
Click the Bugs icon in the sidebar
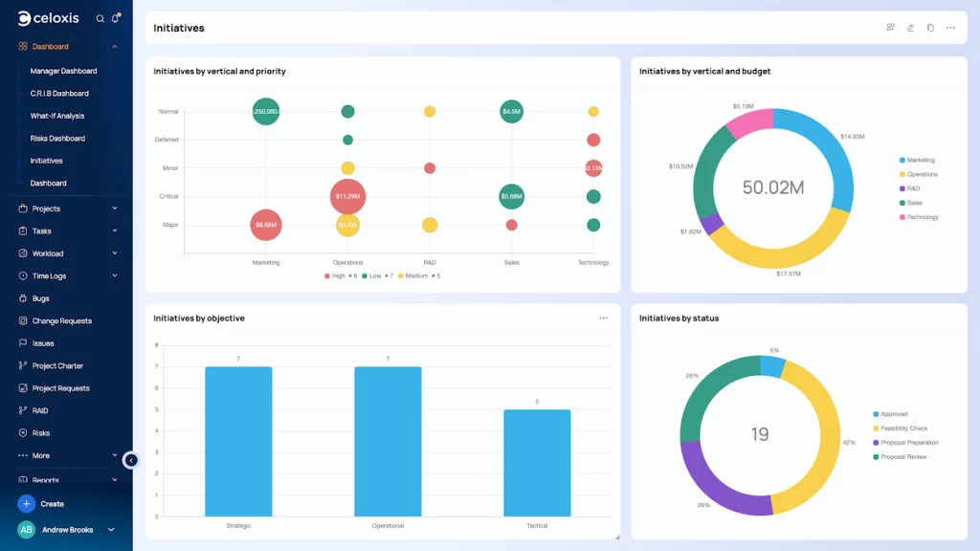tap(22, 298)
